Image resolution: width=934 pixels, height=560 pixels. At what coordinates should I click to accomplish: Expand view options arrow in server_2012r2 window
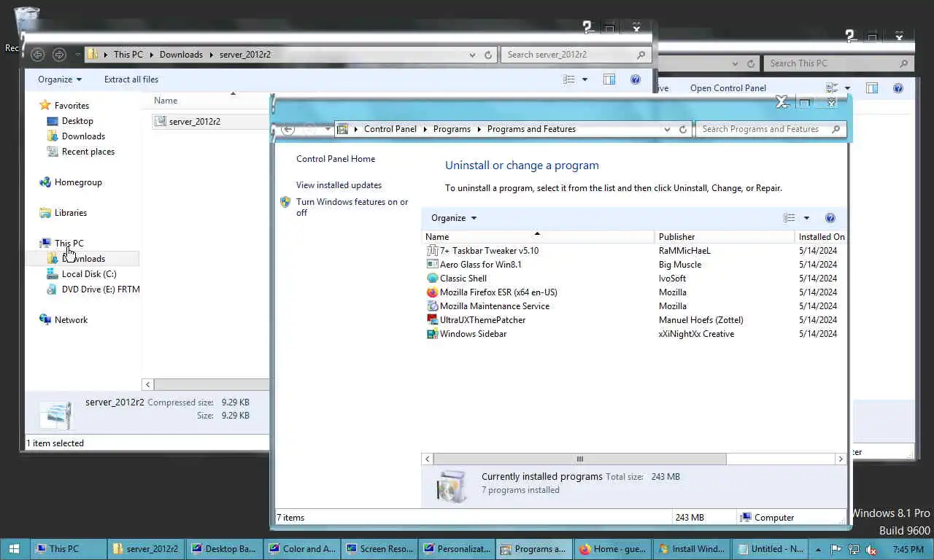tap(584, 79)
